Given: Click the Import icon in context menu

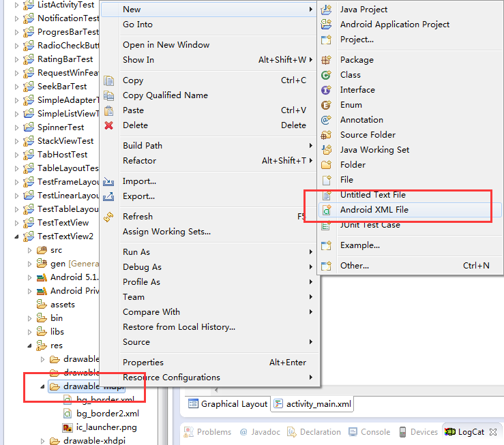Looking at the screenshot, I should 108,182.
